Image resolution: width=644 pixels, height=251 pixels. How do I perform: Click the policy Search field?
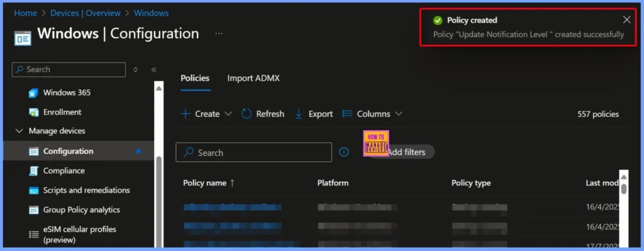[x=254, y=152]
